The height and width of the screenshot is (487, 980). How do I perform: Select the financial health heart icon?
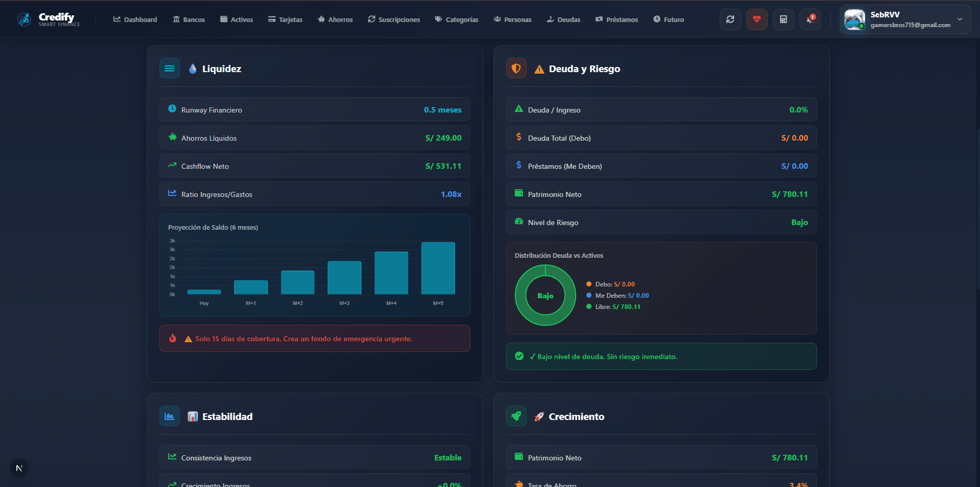tap(757, 19)
